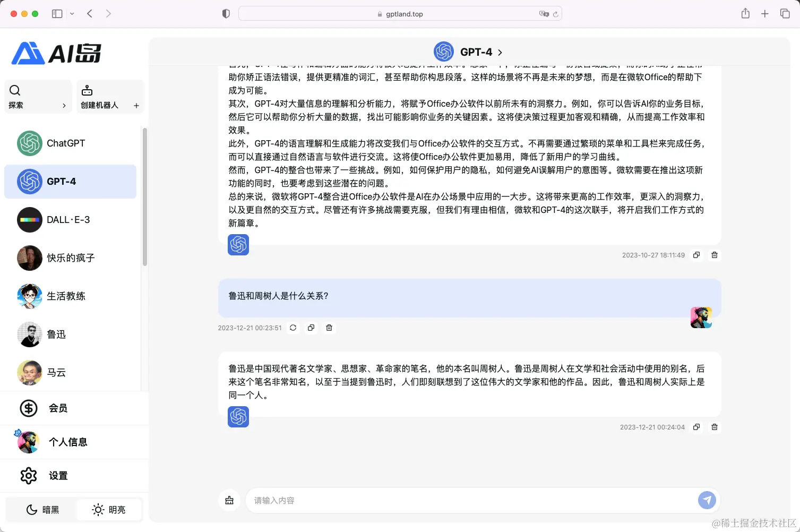Delete the 鲁迅和周树人 question message
Image resolution: width=800 pixels, height=532 pixels.
(x=329, y=328)
